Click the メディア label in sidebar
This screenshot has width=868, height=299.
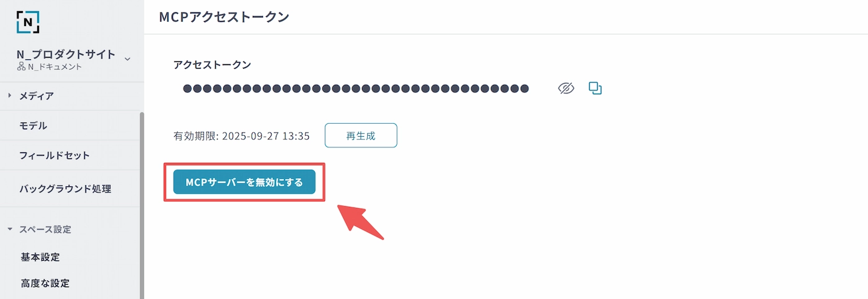pos(37,96)
